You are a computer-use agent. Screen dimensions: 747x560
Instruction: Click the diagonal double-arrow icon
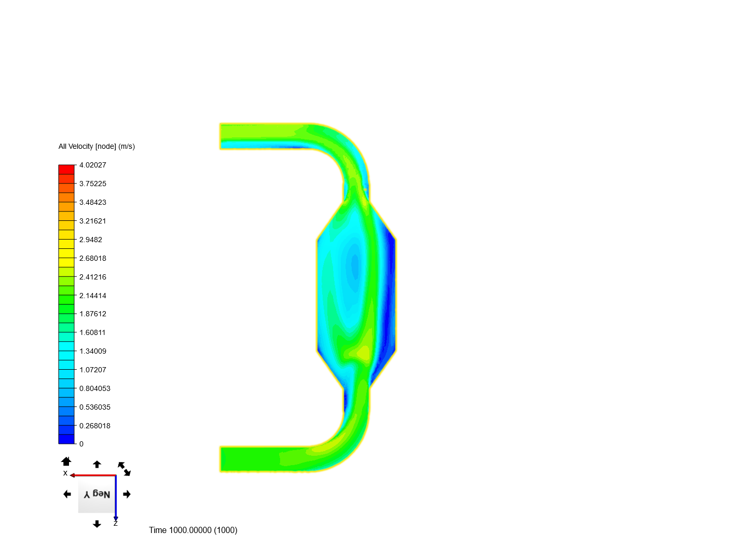coord(125,469)
